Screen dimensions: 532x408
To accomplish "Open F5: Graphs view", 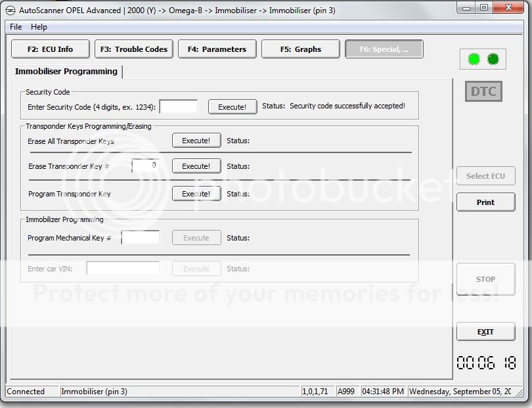I will coord(300,49).
